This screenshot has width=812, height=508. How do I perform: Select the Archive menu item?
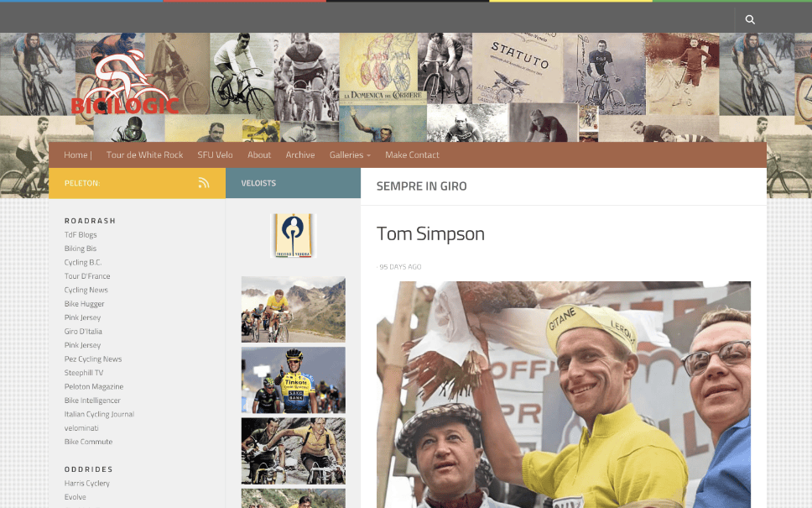300,155
